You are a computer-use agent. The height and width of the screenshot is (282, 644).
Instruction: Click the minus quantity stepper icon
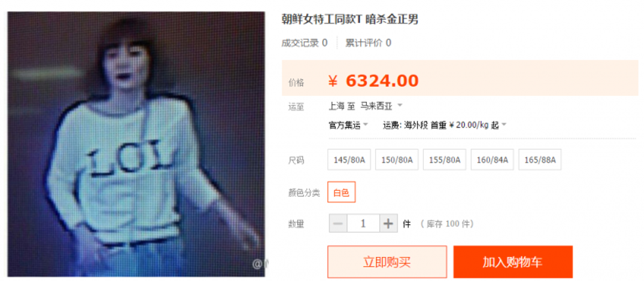tap(338, 223)
